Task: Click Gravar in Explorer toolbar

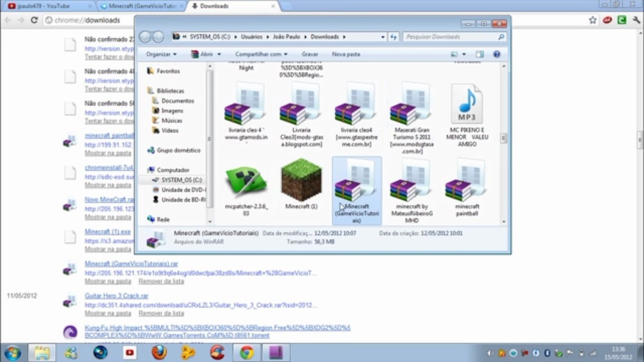Action: point(310,54)
